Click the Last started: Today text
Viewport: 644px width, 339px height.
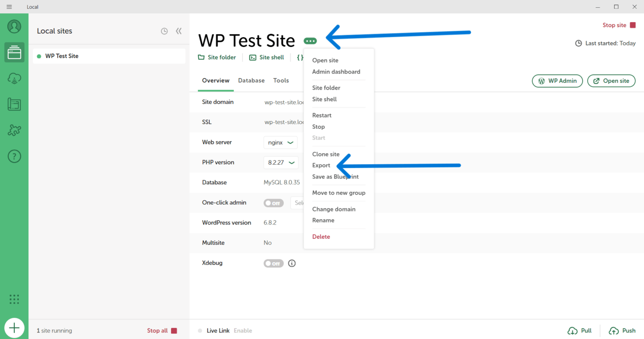pyautogui.click(x=610, y=43)
